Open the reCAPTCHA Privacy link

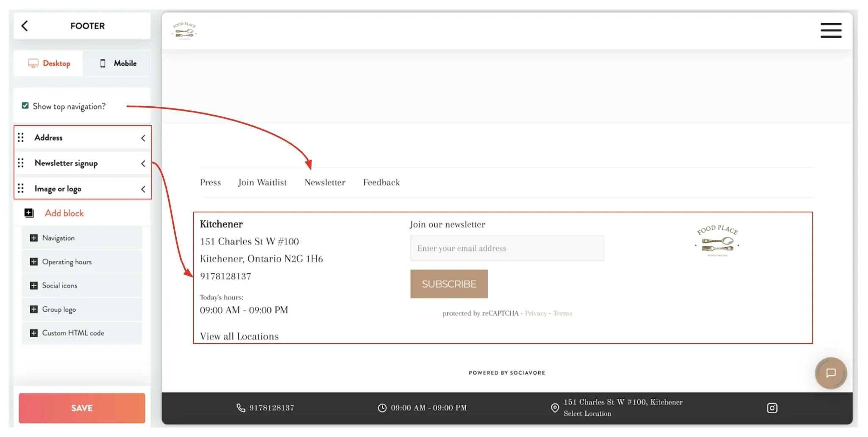pyautogui.click(x=536, y=313)
